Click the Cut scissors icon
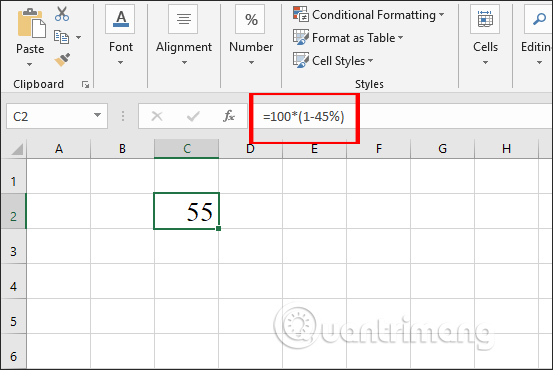Image resolution: width=553 pixels, height=370 pixels. point(62,14)
